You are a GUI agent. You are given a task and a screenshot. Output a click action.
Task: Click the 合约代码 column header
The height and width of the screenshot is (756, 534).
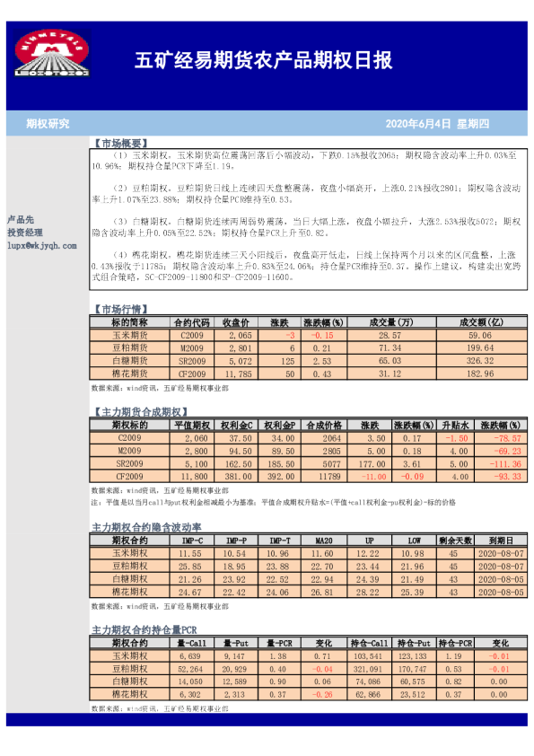(192, 322)
